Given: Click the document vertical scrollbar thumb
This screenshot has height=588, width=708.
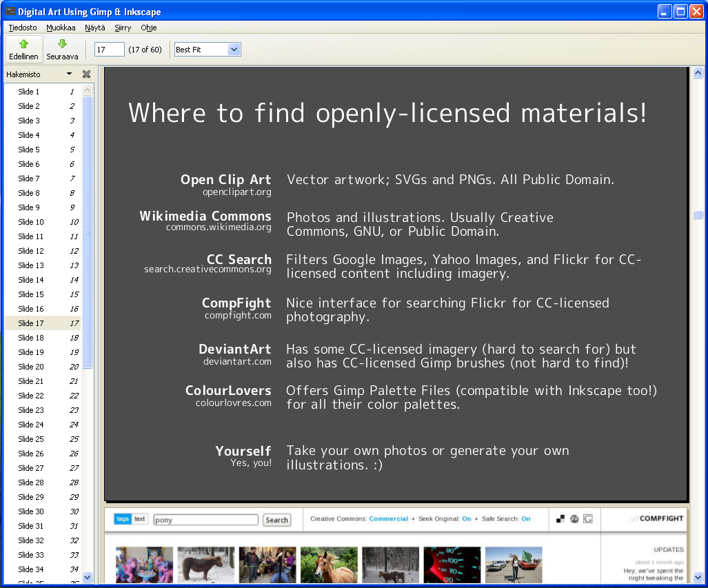Looking at the screenshot, I should click(698, 214).
